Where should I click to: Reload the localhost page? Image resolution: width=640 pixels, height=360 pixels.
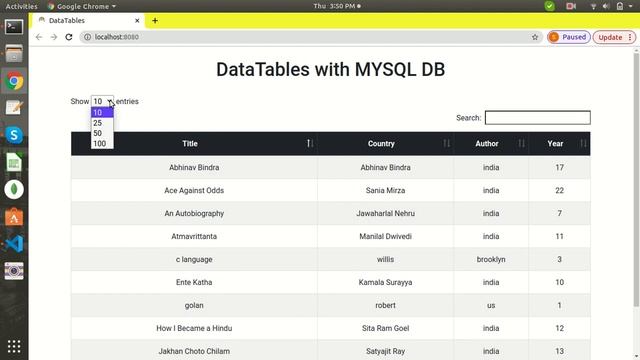[x=69, y=37]
